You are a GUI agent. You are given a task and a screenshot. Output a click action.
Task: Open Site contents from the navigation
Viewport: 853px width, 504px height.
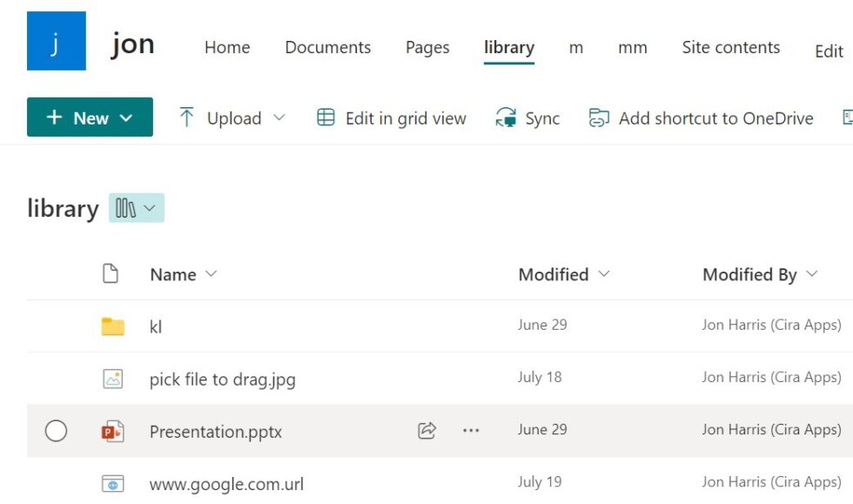[x=731, y=48]
